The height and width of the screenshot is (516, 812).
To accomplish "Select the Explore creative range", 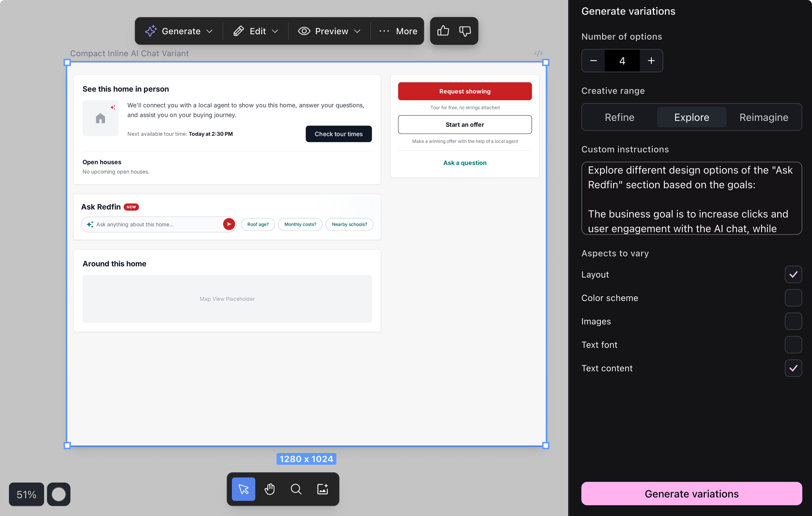I will point(692,117).
